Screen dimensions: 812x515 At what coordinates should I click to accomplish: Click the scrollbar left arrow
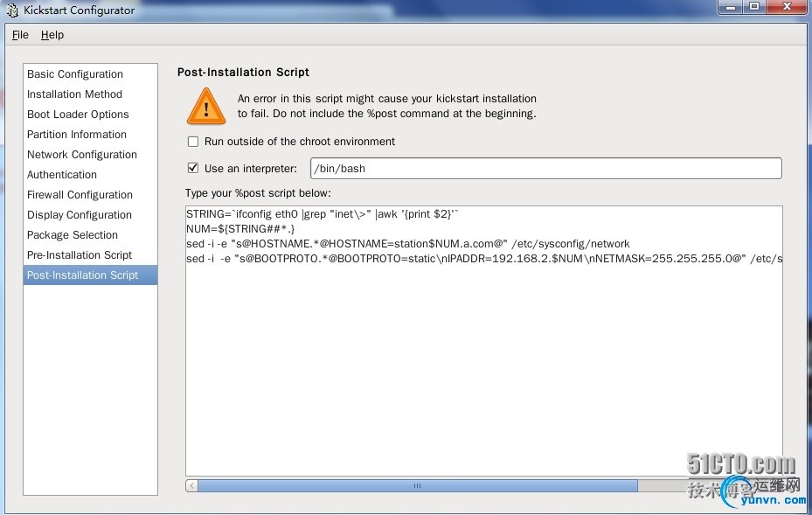pos(191,485)
